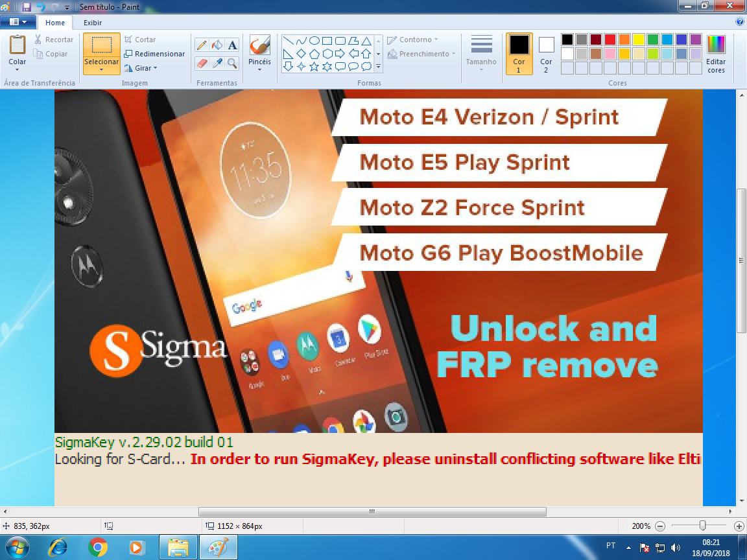The height and width of the screenshot is (560, 747).
Task: Select the Text tool
Action: point(232,45)
